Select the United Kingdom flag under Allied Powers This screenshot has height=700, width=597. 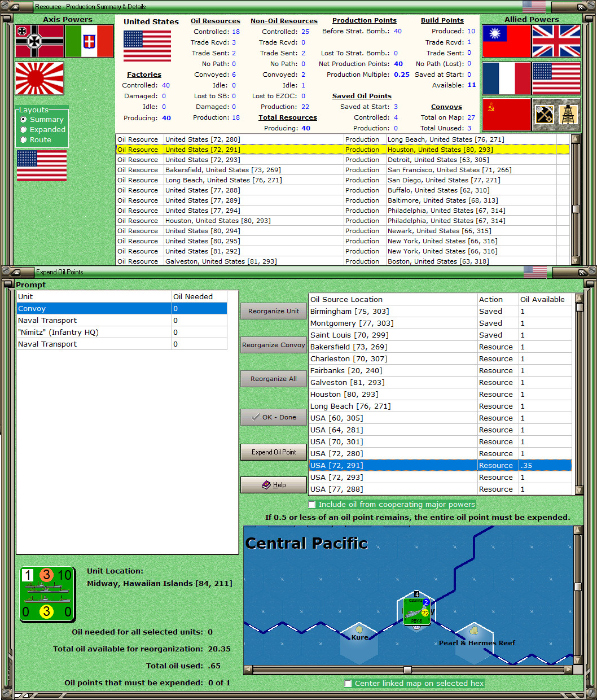tap(556, 41)
